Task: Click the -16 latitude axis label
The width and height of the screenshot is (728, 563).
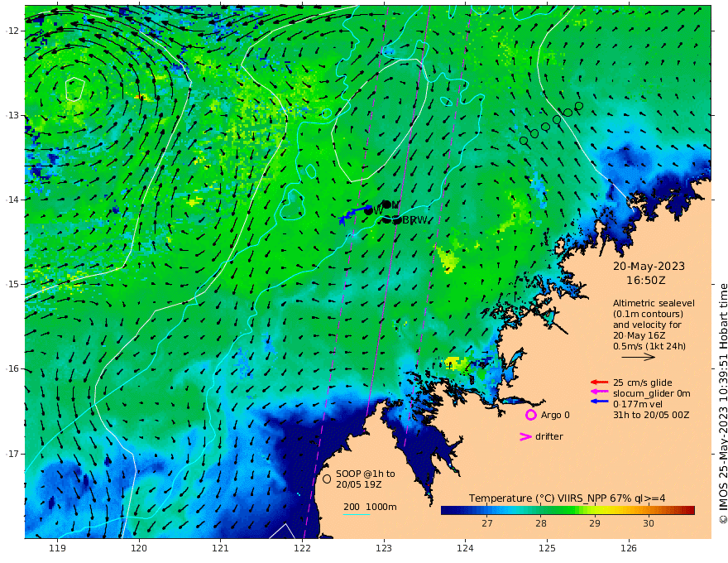Action: [12, 368]
